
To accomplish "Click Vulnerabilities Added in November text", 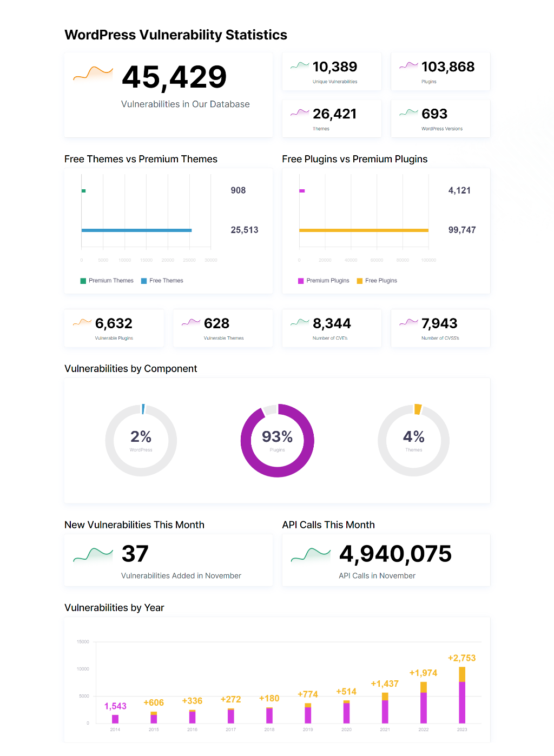I will [181, 575].
